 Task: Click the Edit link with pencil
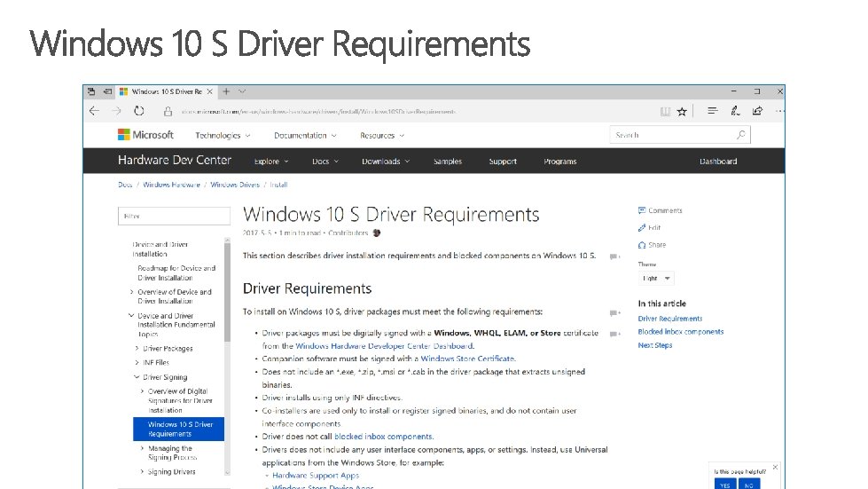tap(649, 227)
